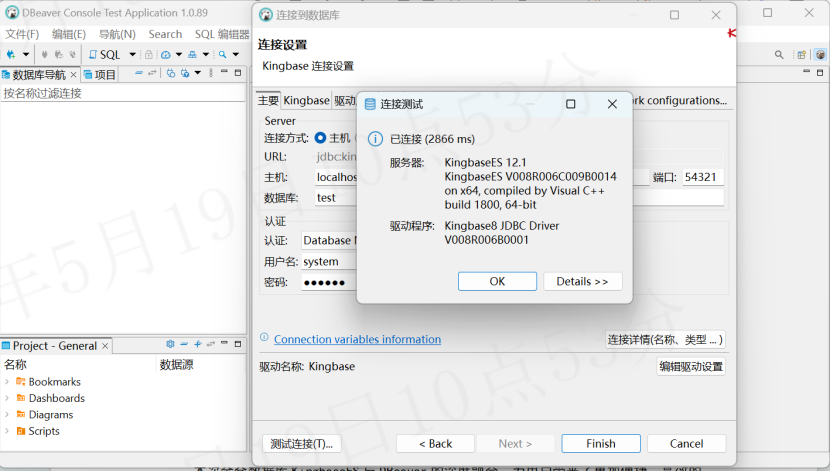Image resolution: width=831 pixels, height=472 pixels.
Task: Open dropdown arrow next to SQL button
Action: [x=132, y=55]
